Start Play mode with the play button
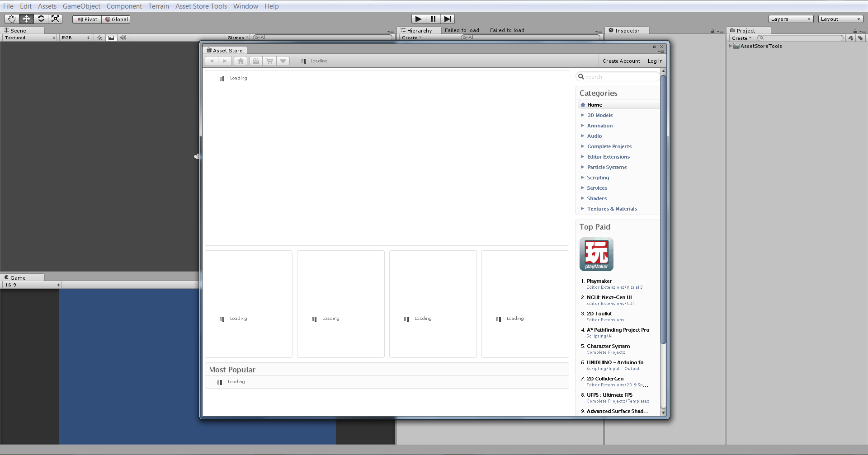The image size is (868, 455). (x=419, y=19)
